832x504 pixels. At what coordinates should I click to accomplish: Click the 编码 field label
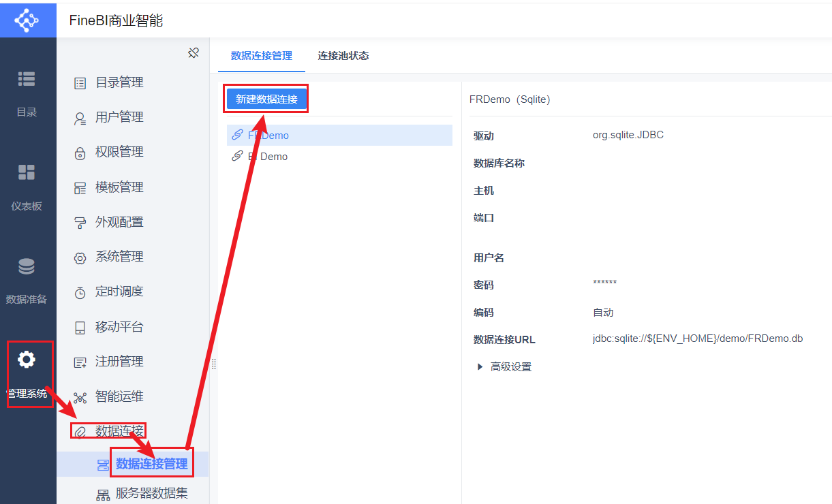click(x=484, y=313)
